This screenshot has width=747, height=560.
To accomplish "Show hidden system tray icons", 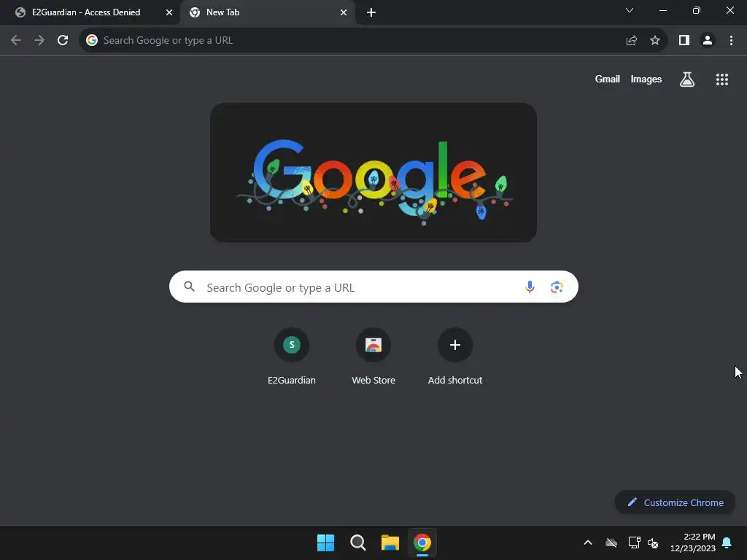I will coord(588,542).
